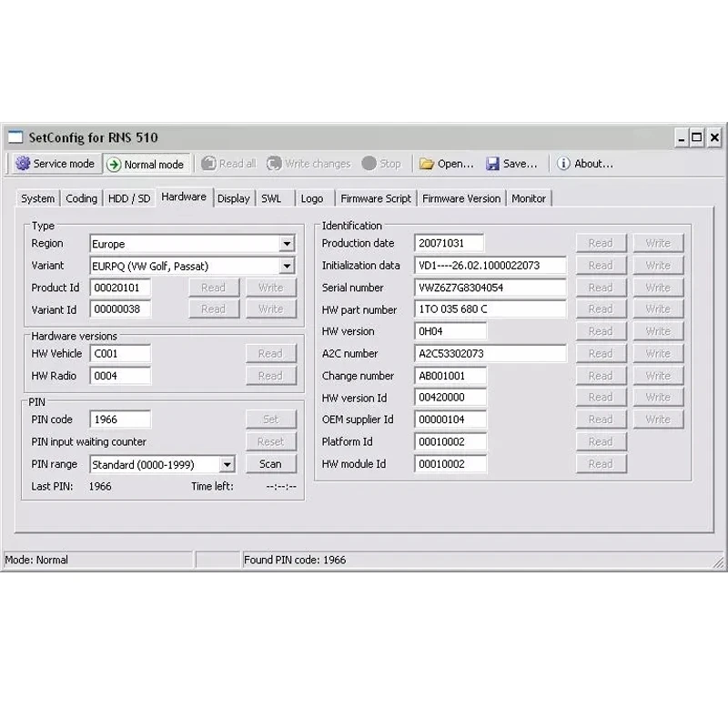The height and width of the screenshot is (728, 728).
Task: Click Write for HW version
Action: click(x=658, y=331)
